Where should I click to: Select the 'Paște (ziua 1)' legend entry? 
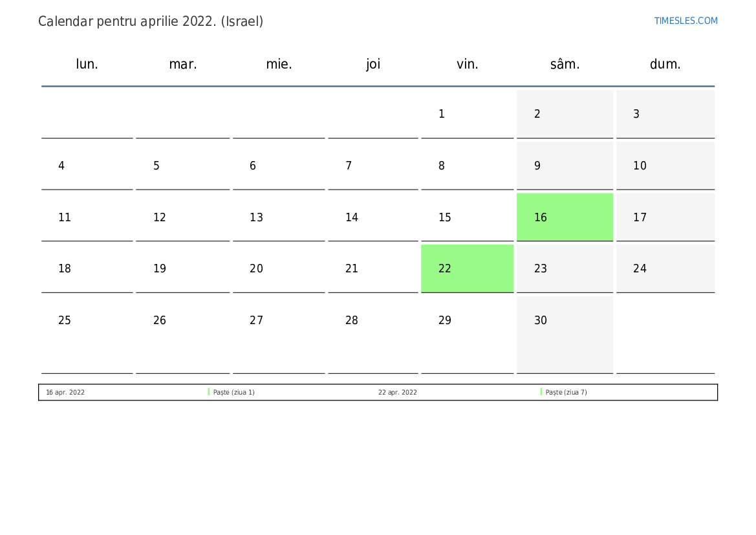234,392
